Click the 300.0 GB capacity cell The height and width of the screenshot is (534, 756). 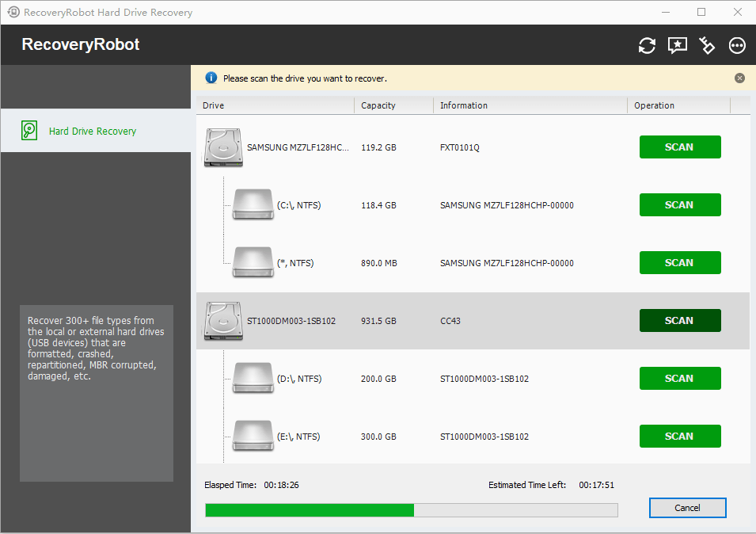point(378,437)
